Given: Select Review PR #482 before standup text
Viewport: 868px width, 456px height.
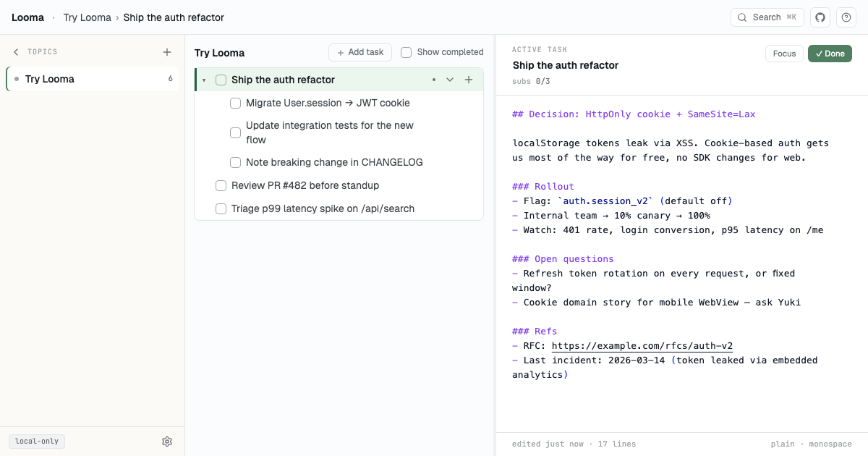Looking at the screenshot, I should click(x=305, y=185).
